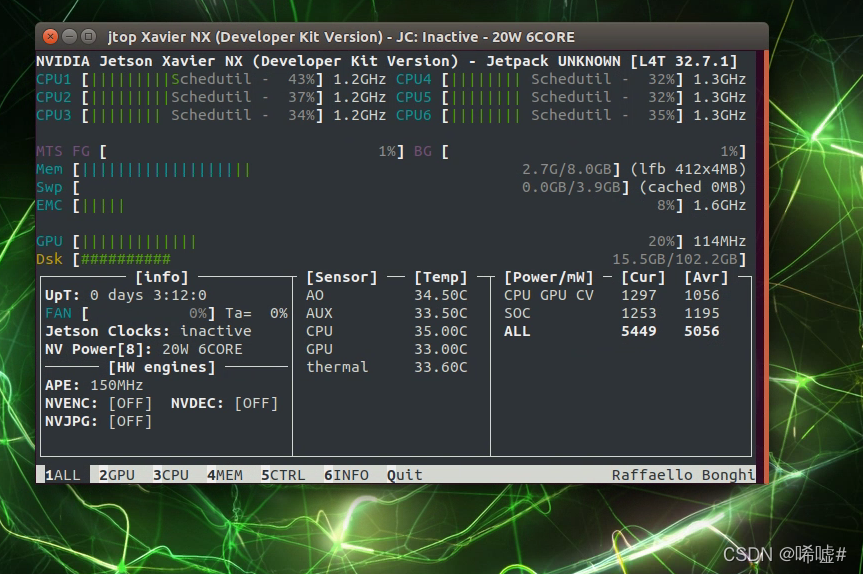
Task: Click the Dsk label
Action: pyautogui.click(x=49, y=260)
